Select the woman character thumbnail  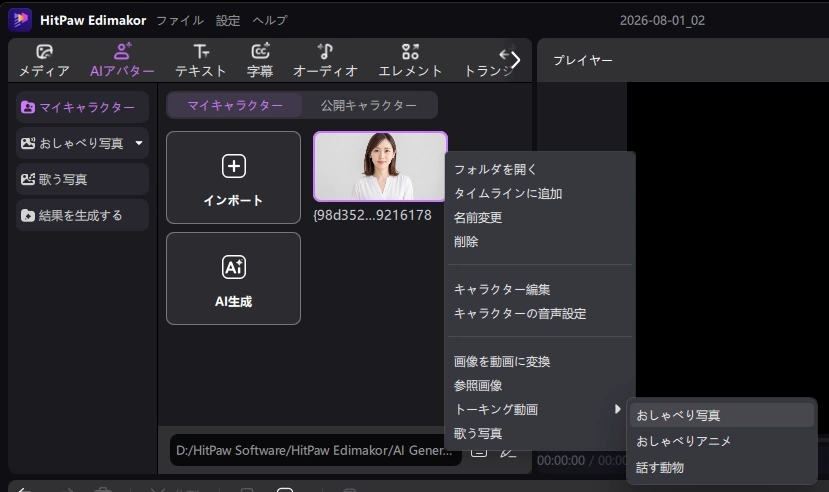pyautogui.click(x=380, y=166)
